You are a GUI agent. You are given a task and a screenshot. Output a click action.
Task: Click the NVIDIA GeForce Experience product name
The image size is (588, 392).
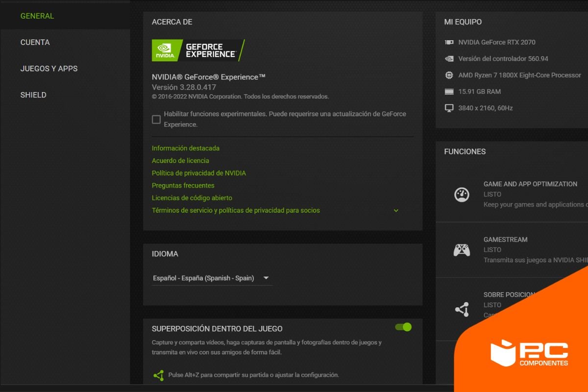pyautogui.click(x=209, y=77)
